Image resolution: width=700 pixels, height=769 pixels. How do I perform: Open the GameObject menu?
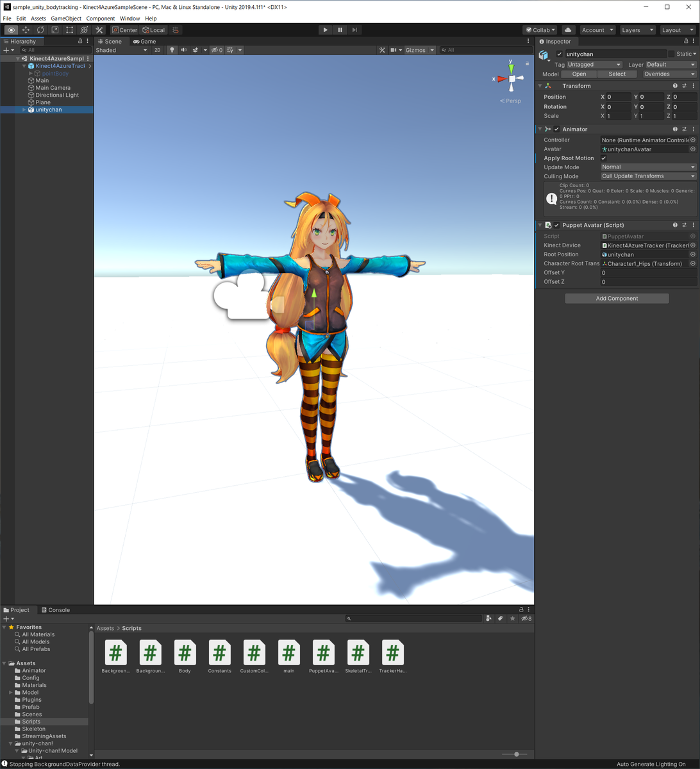click(x=66, y=19)
